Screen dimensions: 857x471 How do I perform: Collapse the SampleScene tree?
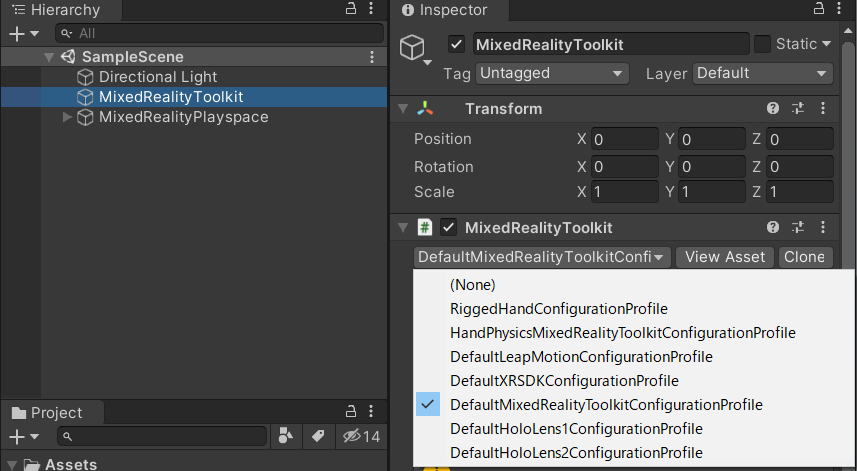(49, 57)
